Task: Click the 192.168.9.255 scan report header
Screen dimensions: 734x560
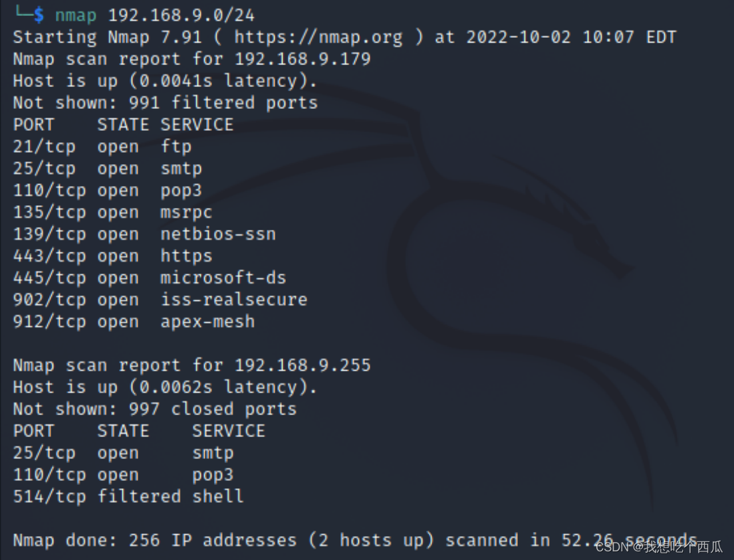Action: pyautogui.click(x=192, y=366)
